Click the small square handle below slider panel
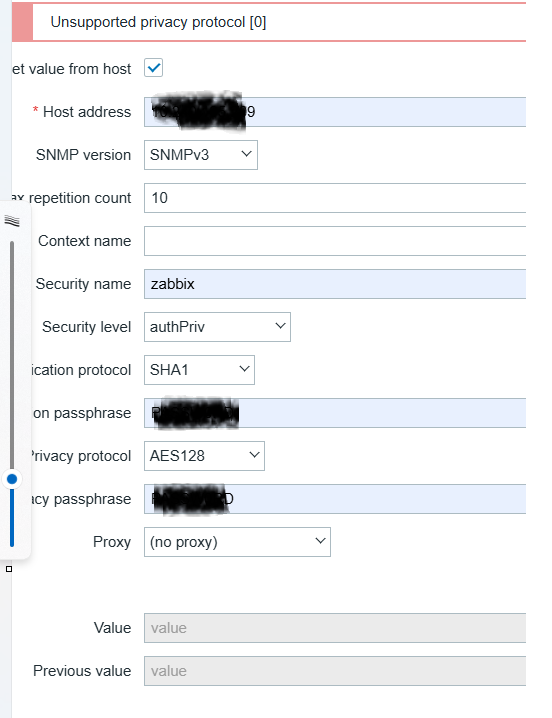Image resolution: width=552 pixels, height=718 pixels. pos(9,569)
